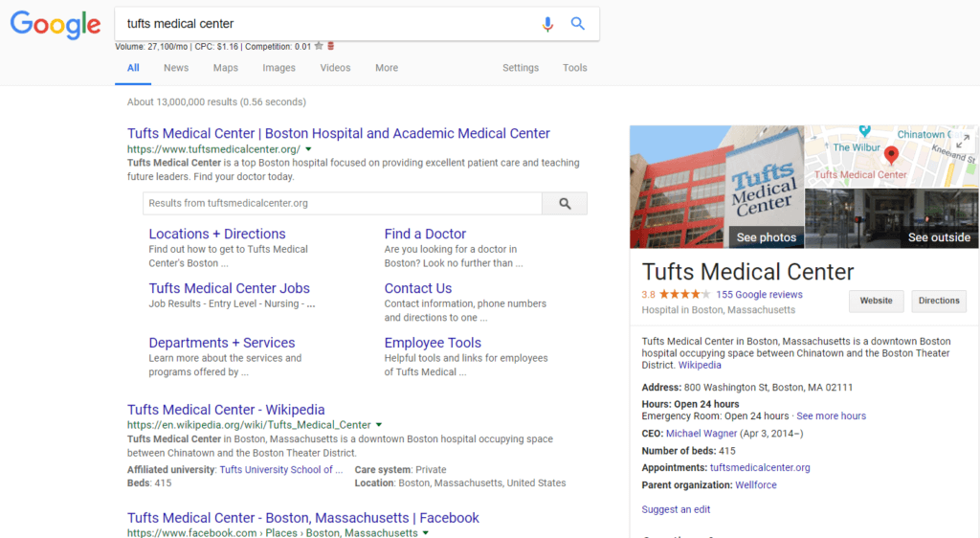Click the Tufts Medical Center panel heading
The image size is (980, 538).
coord(747,272)
